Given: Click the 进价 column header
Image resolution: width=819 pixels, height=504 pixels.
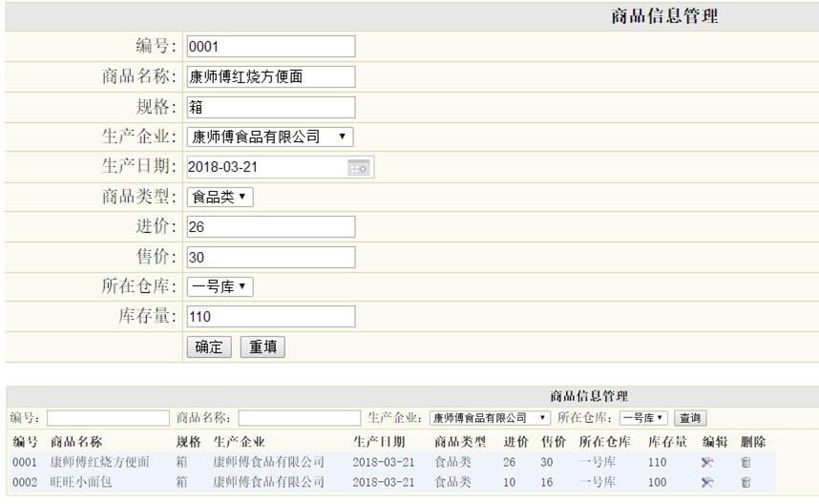Looking at the screenshot, I should 516,442.
